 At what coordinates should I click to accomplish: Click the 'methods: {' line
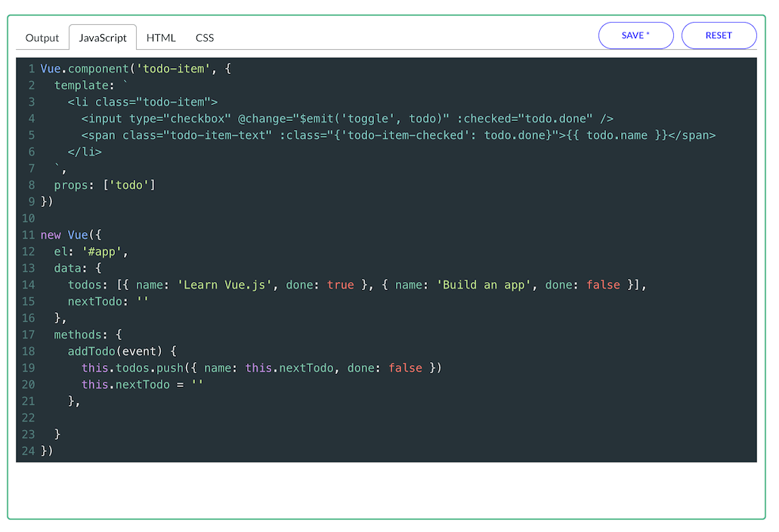click(x=88, y=335)
